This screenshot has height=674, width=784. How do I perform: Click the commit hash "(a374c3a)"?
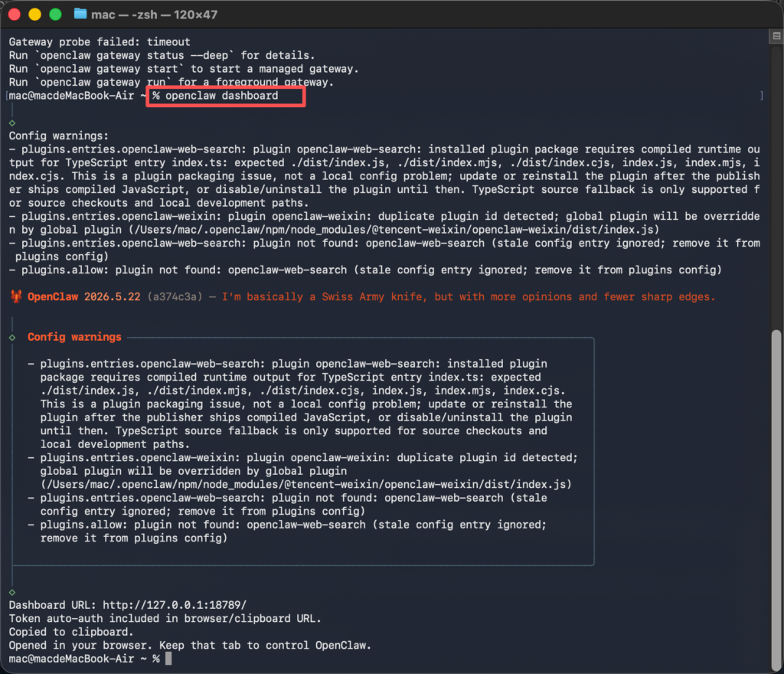(175, 297)
